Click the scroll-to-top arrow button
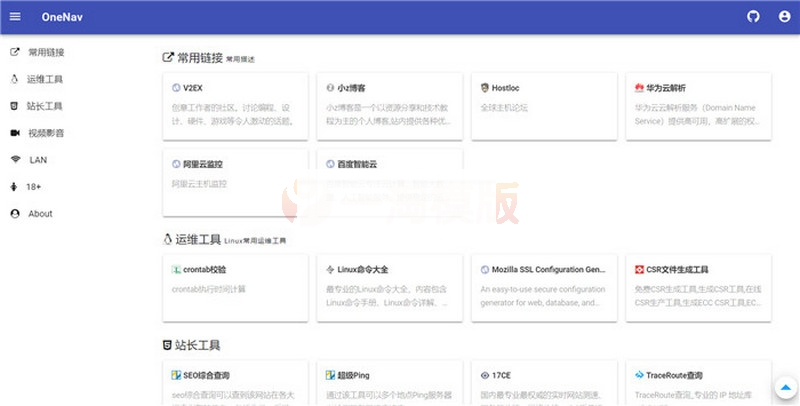This screenshot has height=406, width=800. [x=785, y=387]
